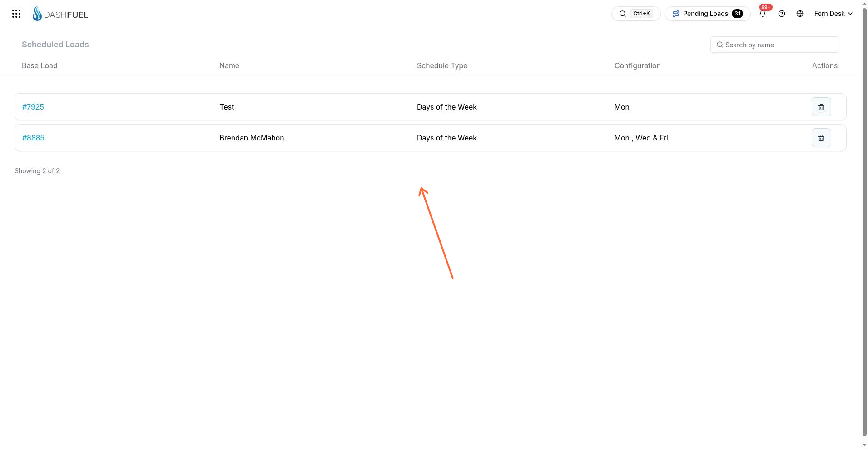Click the DashFuel logo

[x=60, y=14]
